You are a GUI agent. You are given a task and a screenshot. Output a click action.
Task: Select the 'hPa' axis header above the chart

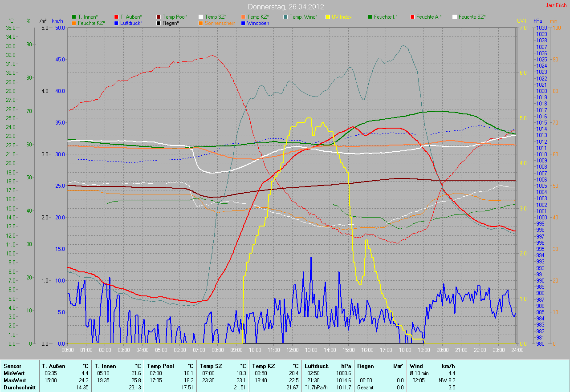[x=538, y=21]
